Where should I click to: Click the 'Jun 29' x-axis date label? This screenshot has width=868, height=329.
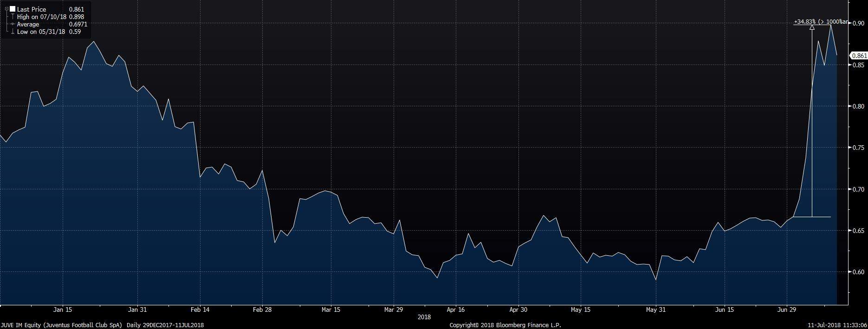(x=786, y=310)
